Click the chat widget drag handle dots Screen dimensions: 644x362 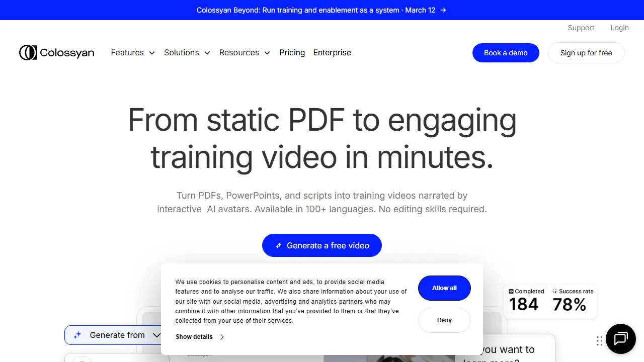pos(599,341)
